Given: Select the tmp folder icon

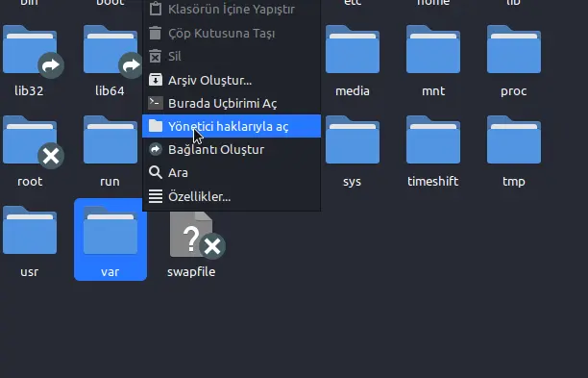Looking at the screenshot, I should [x=514, y=139].
